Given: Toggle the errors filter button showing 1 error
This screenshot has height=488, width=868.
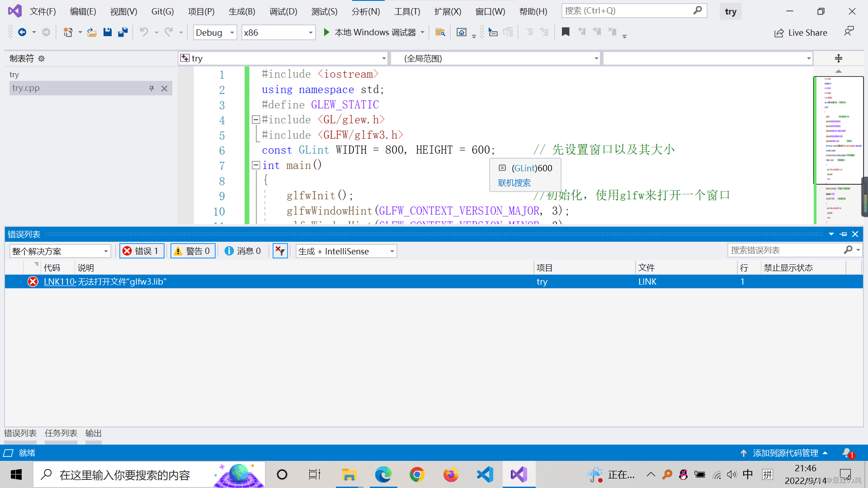Looking at the screenshot, I should pos(141,250).
